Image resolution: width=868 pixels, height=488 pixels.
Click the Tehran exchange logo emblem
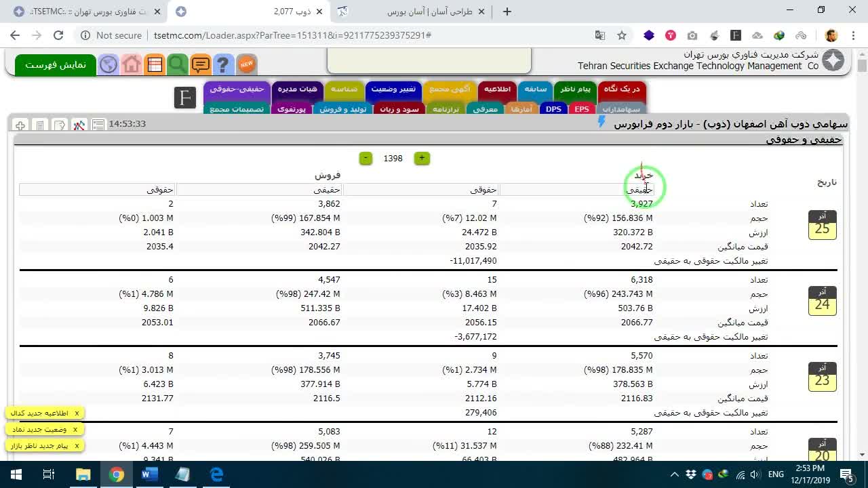click(833, 61)
